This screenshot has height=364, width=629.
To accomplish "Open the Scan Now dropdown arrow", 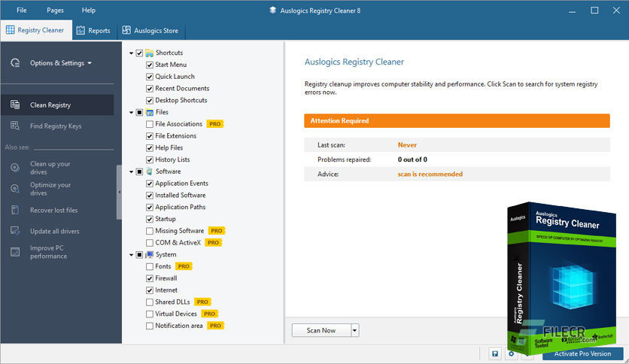I will [x=354, y=330].
